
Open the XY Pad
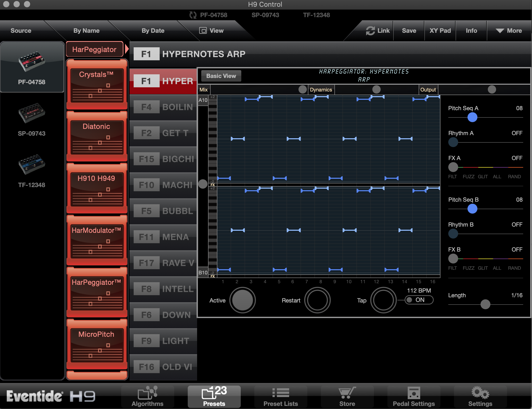point(440,31)
